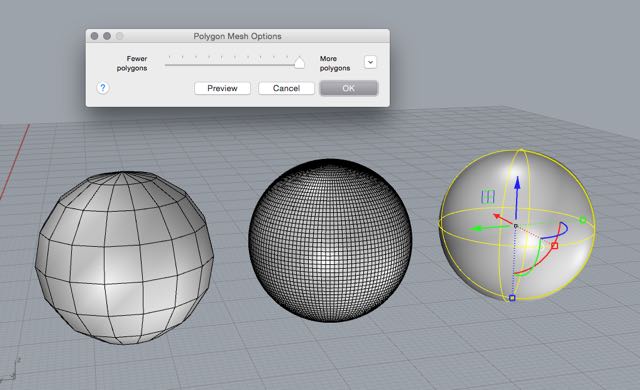This screenshot has height=390, width=640.
Task: Click the blue help question mark button
Action: 103,88
